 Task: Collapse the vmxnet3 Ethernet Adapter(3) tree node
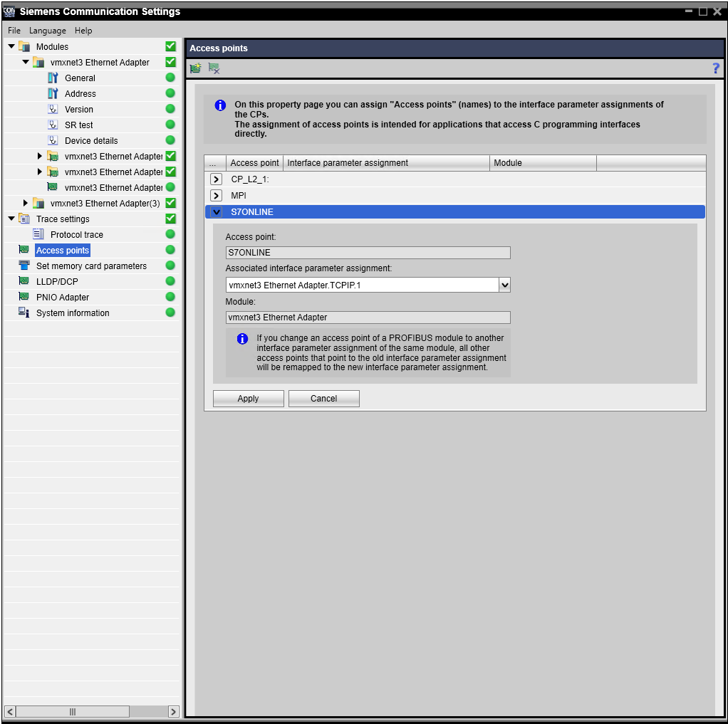(26, 204)
